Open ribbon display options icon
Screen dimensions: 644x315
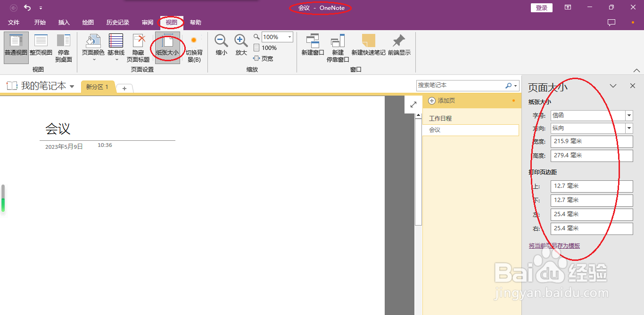tap(568, 8)
